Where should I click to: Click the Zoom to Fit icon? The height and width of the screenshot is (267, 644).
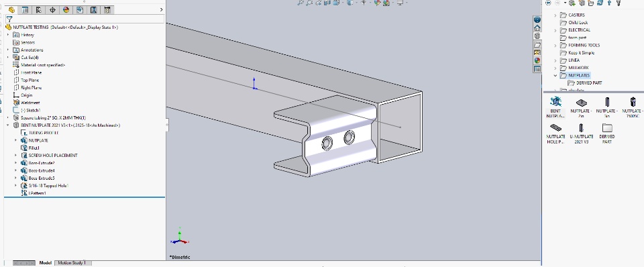[x=301, y=3]
